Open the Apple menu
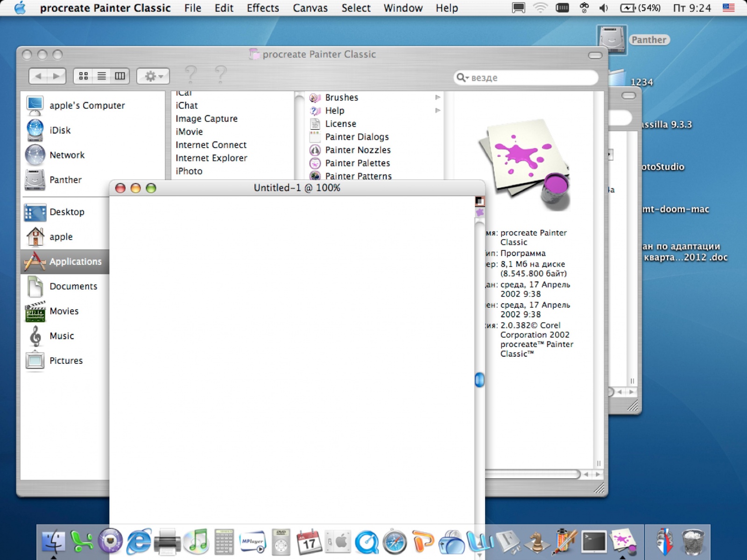Screen dimensions: 747x560 (x=20, y=7)
